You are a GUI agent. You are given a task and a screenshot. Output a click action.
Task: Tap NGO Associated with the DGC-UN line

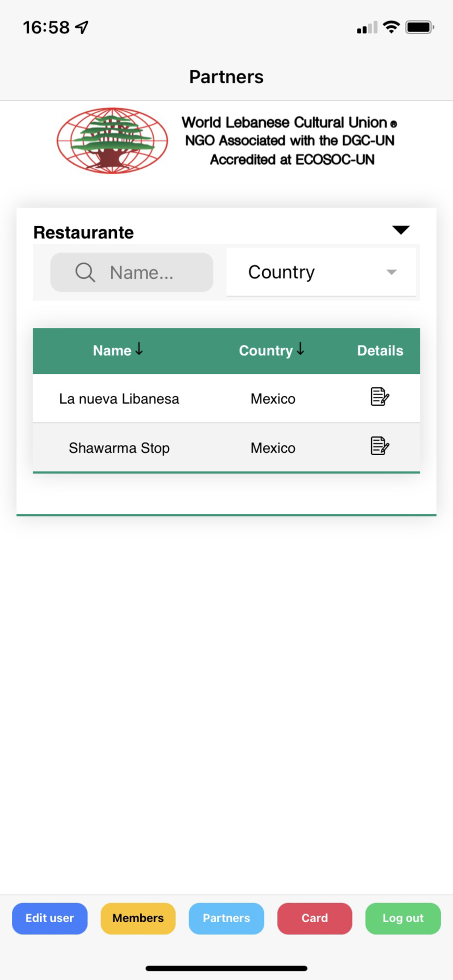point(290,141)
